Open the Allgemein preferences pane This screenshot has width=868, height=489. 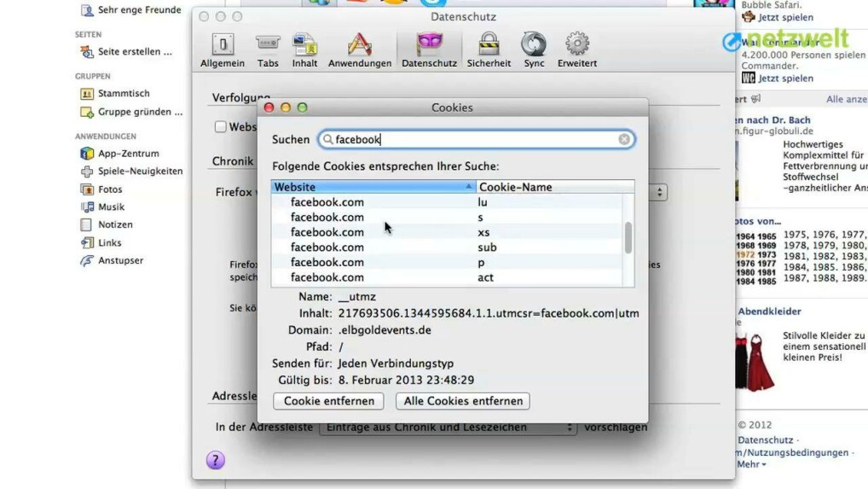[223, 49]
